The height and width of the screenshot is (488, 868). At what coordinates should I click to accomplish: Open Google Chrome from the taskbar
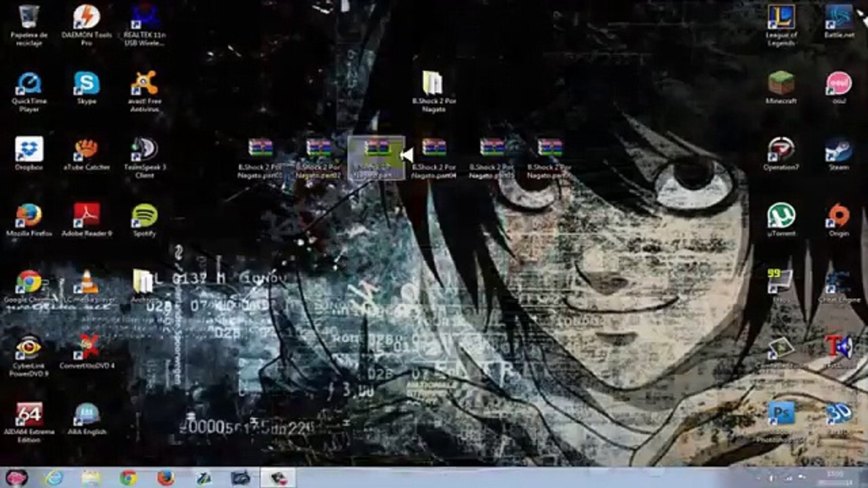click(128, 478)
